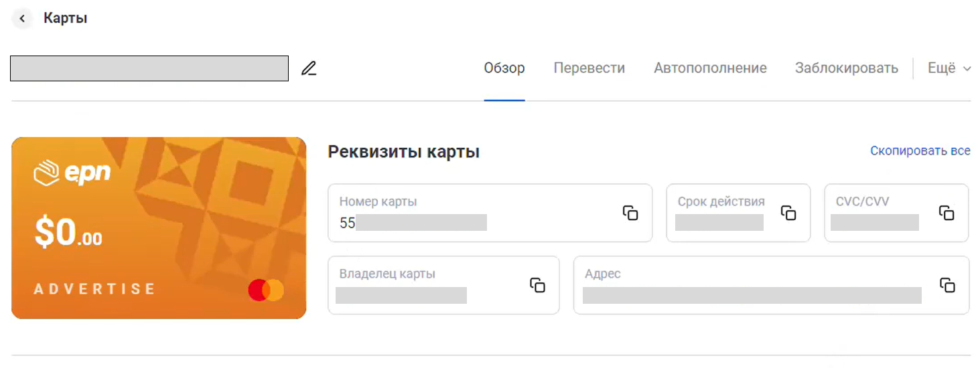
Task: Click the epn logo on the card
Action: 72,174
